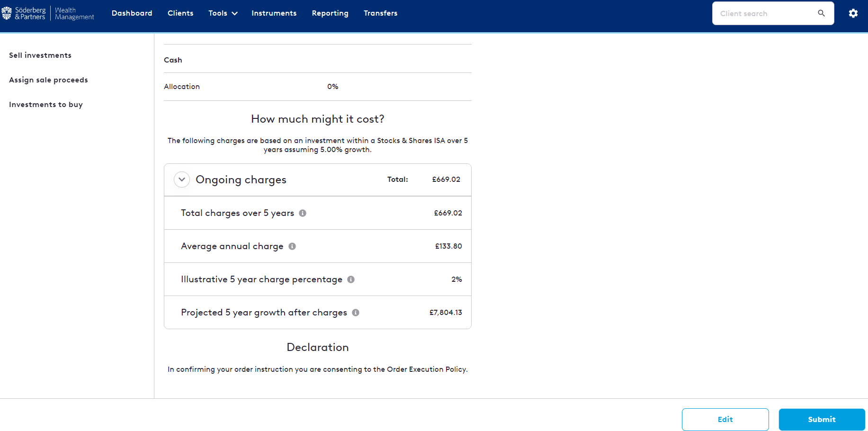Jump to Investments to buy section
The height and width of the screenshot is (431, 868).
point(46,105)
